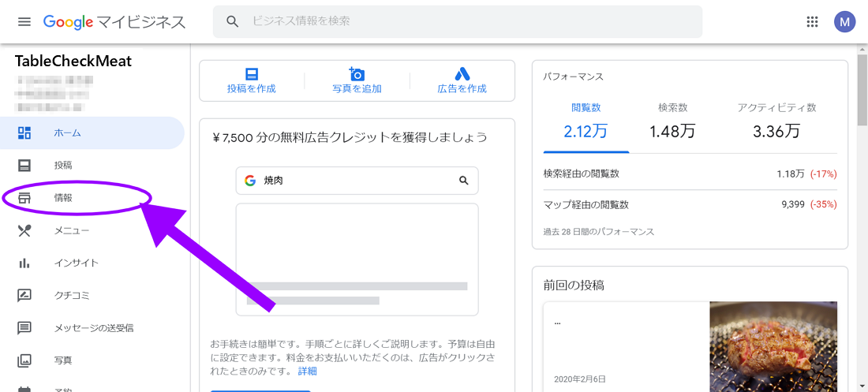Click the Insights bar chart icon
The image size is (868, 392).
pyautogui.click(x=24, y=263)
